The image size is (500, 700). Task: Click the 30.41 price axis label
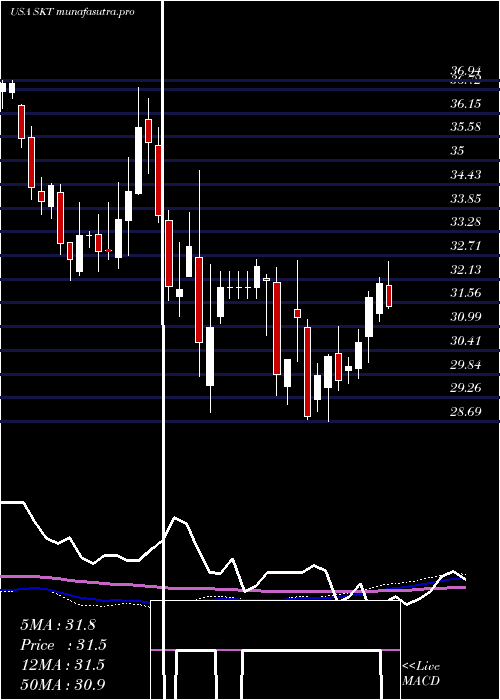[x=466, y=341]
